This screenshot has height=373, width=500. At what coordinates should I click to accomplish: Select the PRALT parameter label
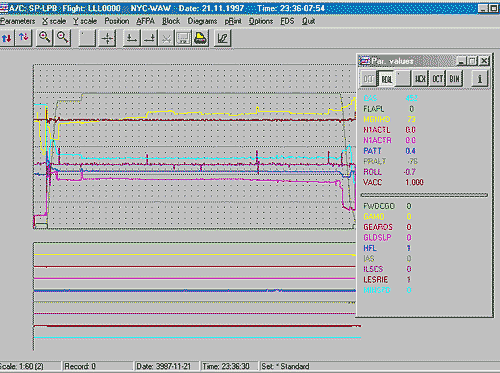pyautogui.click(x=375, y=161)
